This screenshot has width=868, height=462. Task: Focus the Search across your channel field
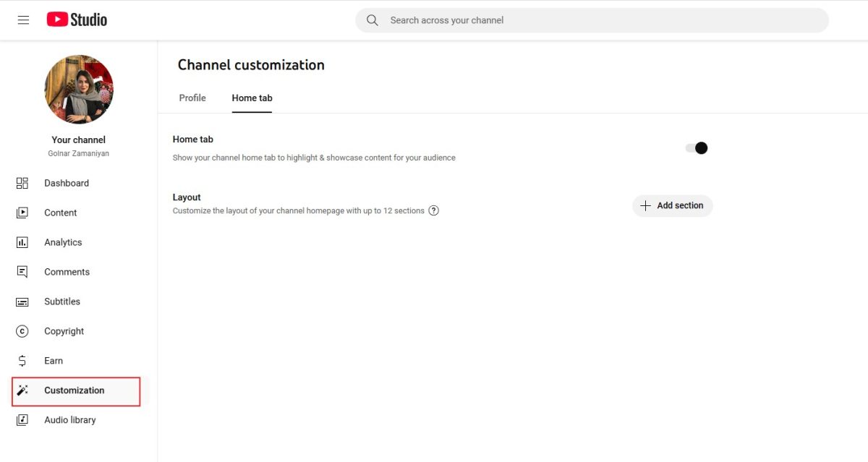click(592, 20)
